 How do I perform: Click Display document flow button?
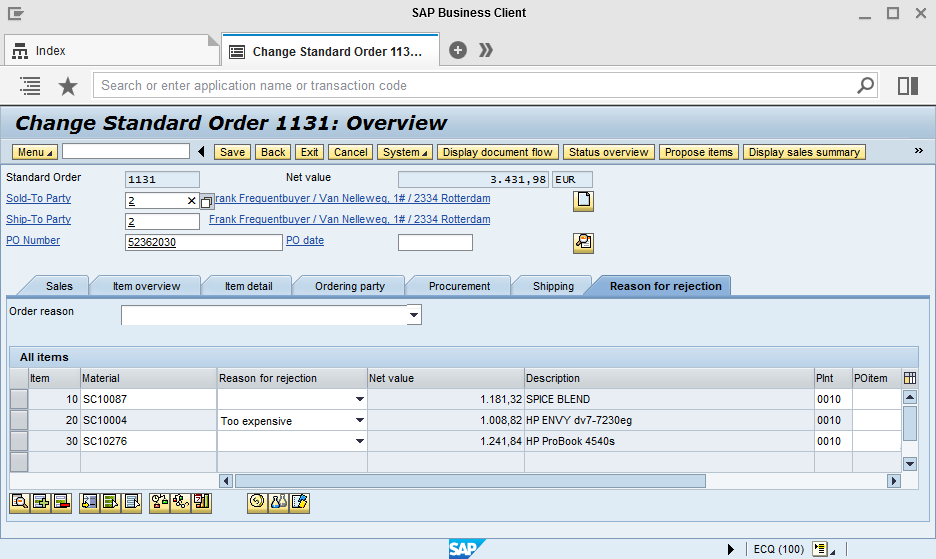point(497,152)
